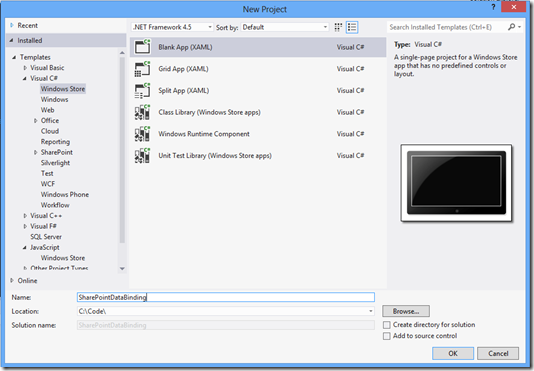The image size is (534, 371).
Task: Enable Create directory for solution
Action: point(387,325)
